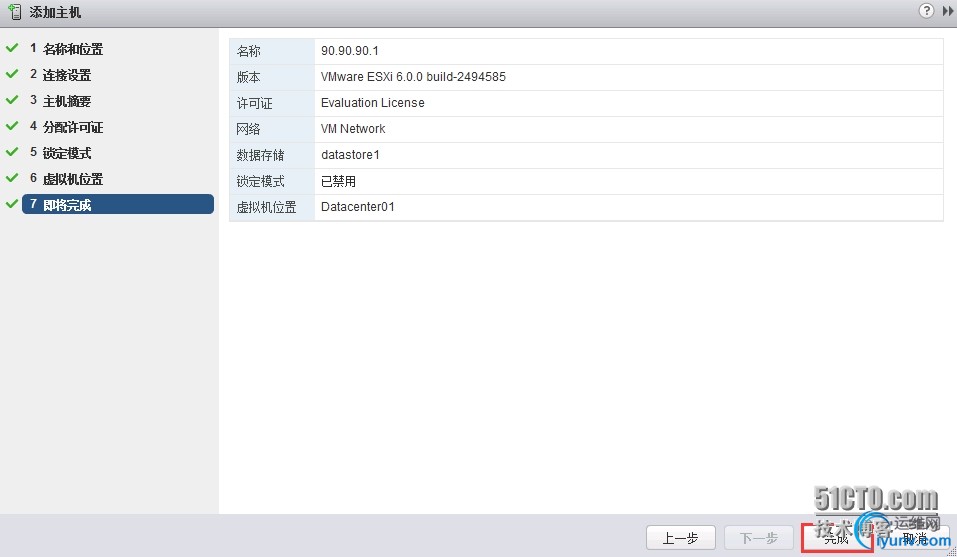
Task: Click green checkmark beside step 1 名称和位置
Action: click(12, 48)
